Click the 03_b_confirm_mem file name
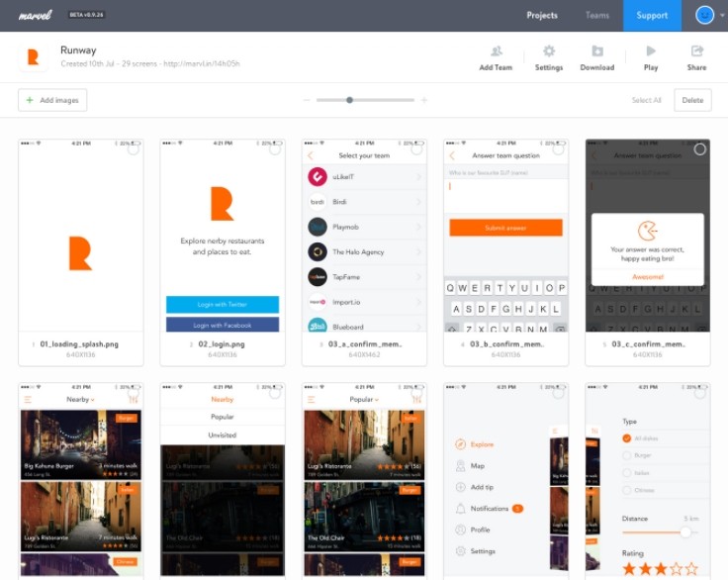Image resolution: width=728 pixels, height=580 pixels. pyautogui.click(x=507, y=344)
